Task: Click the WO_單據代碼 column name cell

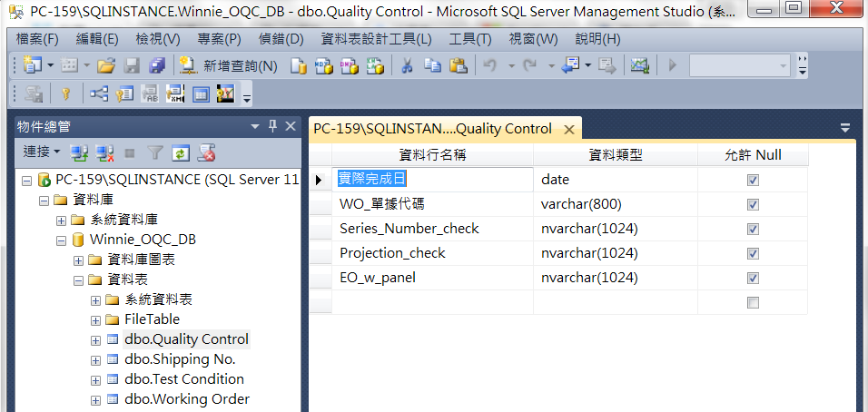Action: click(432, 204)
